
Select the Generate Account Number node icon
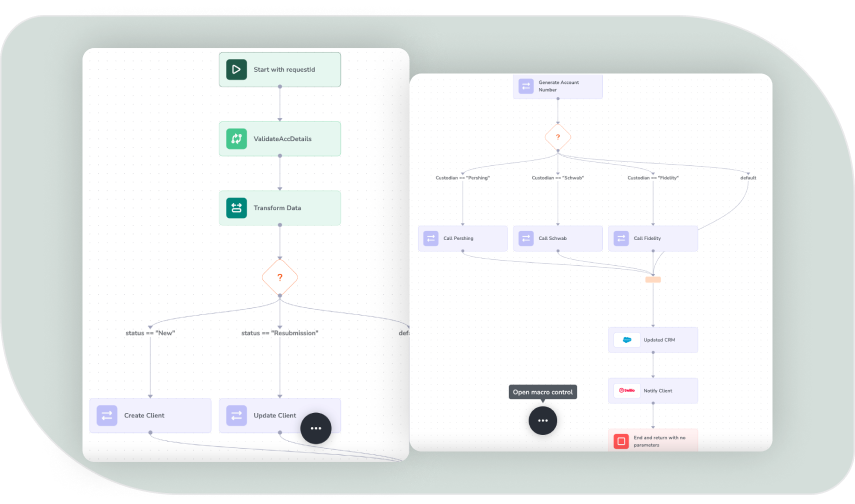click(526, 86)
